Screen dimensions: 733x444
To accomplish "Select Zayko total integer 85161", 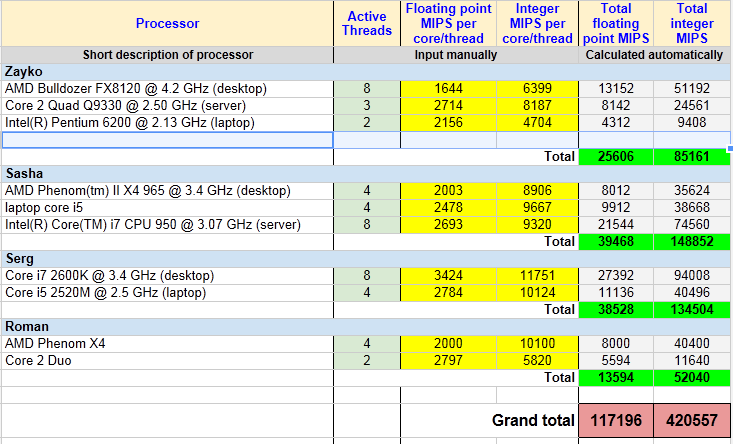I will pyautogui.click(x=692, y=157).
